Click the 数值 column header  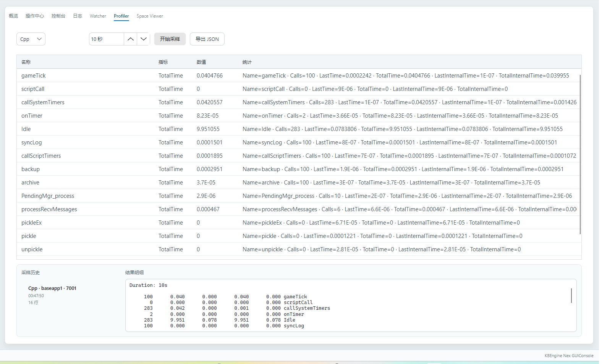[201, 62]
